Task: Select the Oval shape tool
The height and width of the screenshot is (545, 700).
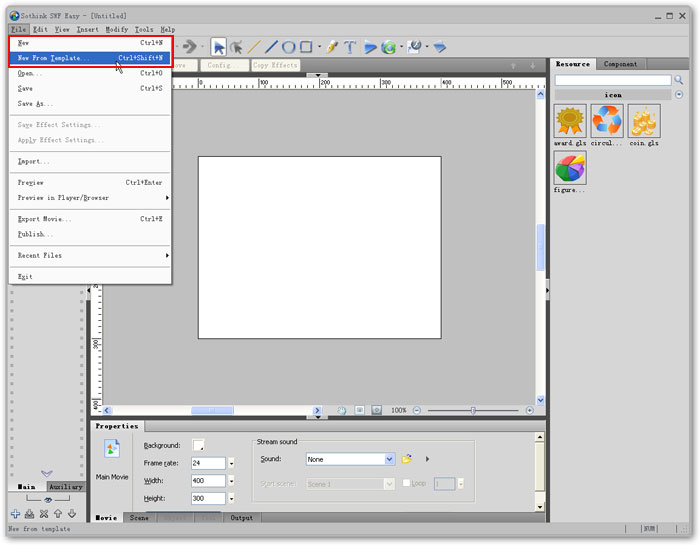Action: coord(289,47)
